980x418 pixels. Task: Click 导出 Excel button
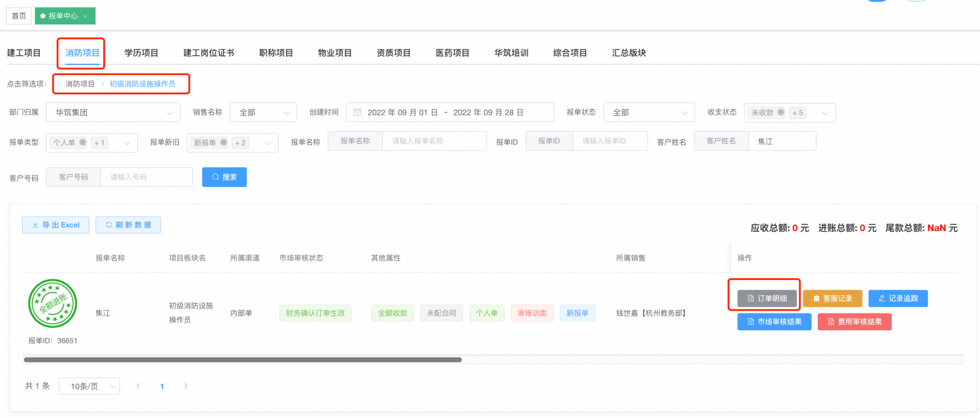55,225
